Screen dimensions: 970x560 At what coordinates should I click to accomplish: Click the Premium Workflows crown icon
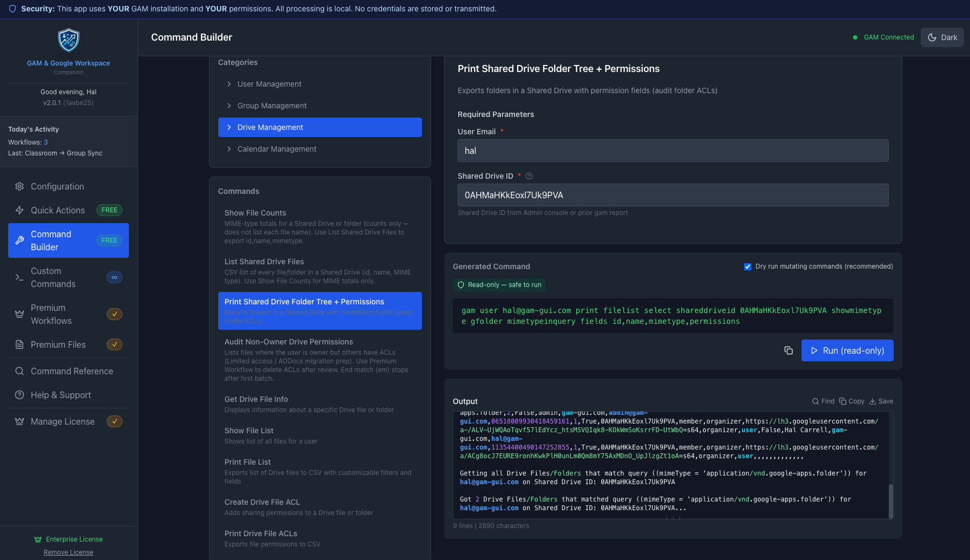click(19, 314)
